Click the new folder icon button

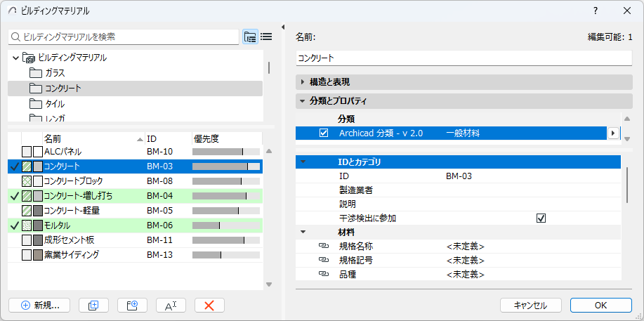[x=131, y=305]
